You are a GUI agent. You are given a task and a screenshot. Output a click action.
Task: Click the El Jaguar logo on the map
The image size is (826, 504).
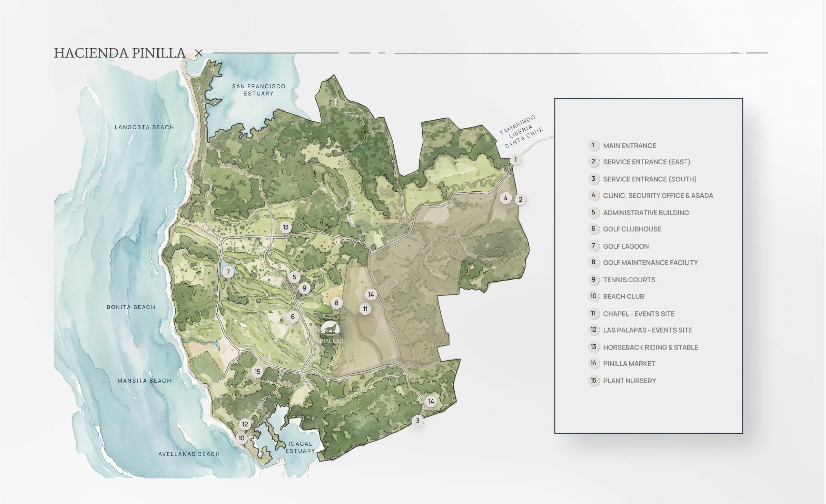[x=330, y=332]
